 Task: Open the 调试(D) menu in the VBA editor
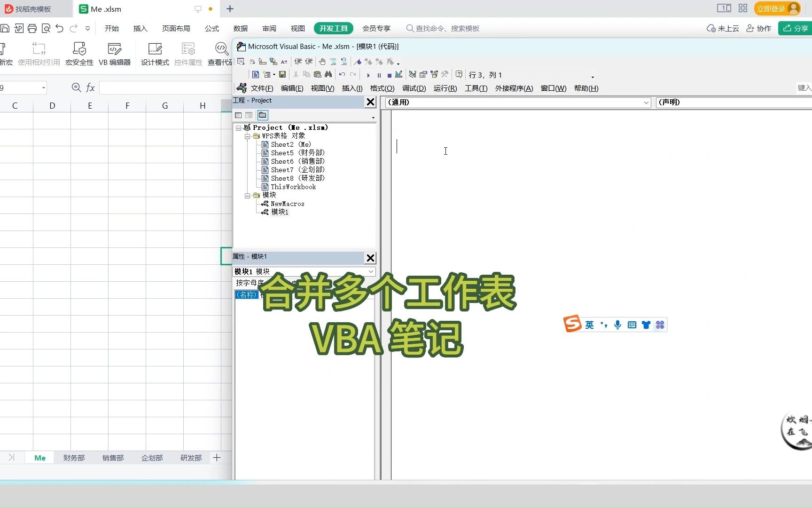tap(414, 88)
